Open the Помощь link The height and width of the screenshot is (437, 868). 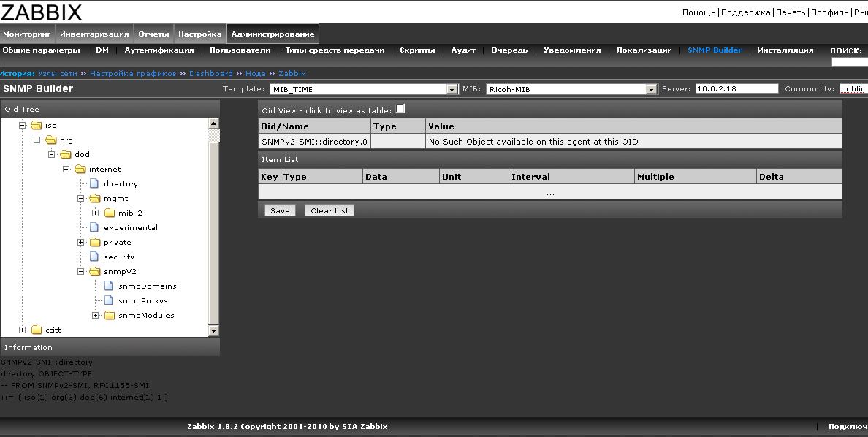(x=698, y=12)
